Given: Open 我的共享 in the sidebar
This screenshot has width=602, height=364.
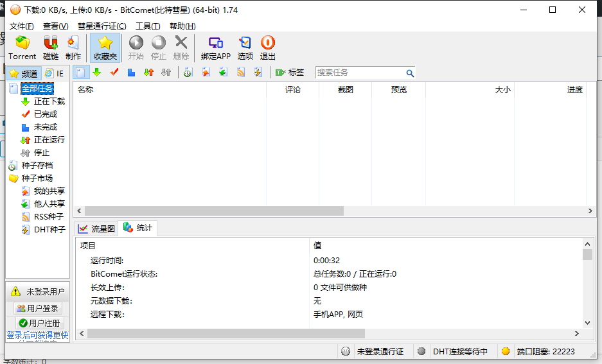Looking at the screenshot, I should (49, 191).
